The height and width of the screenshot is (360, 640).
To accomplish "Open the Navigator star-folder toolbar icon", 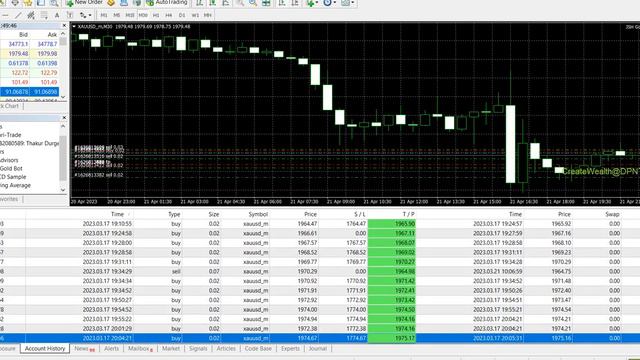I will (28, 3).
